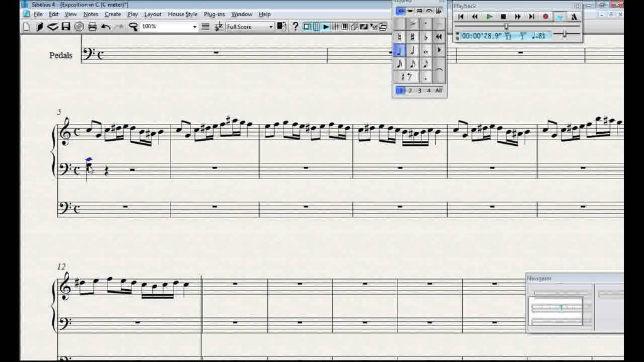Toggle the Properties window toolbar button

click(374, 26)
